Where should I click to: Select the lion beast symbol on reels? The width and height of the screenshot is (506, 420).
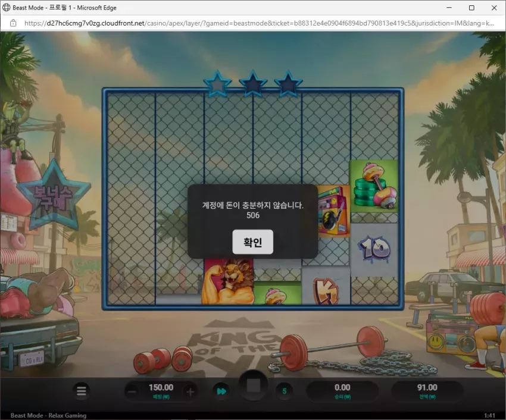229,281
